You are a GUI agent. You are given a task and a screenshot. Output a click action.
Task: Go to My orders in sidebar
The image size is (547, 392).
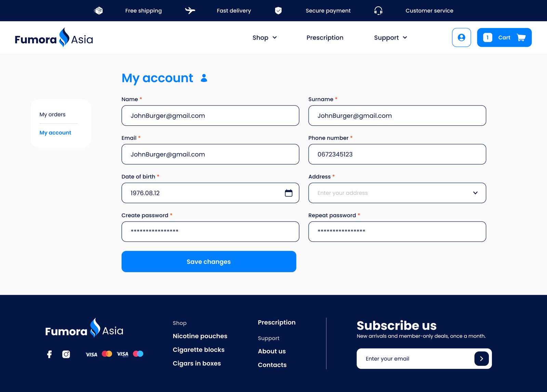[x=52, y=114]
